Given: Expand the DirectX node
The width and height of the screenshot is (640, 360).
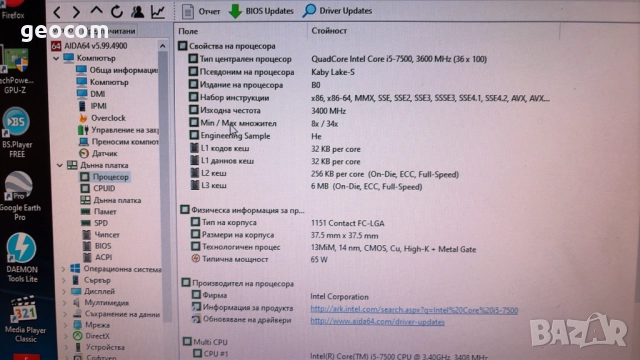Looking at the screenshot, I should [66, 336].
